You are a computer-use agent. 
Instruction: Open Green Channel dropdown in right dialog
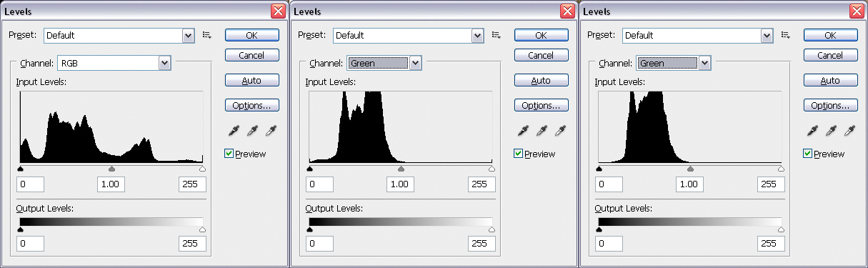coord(674,63)
